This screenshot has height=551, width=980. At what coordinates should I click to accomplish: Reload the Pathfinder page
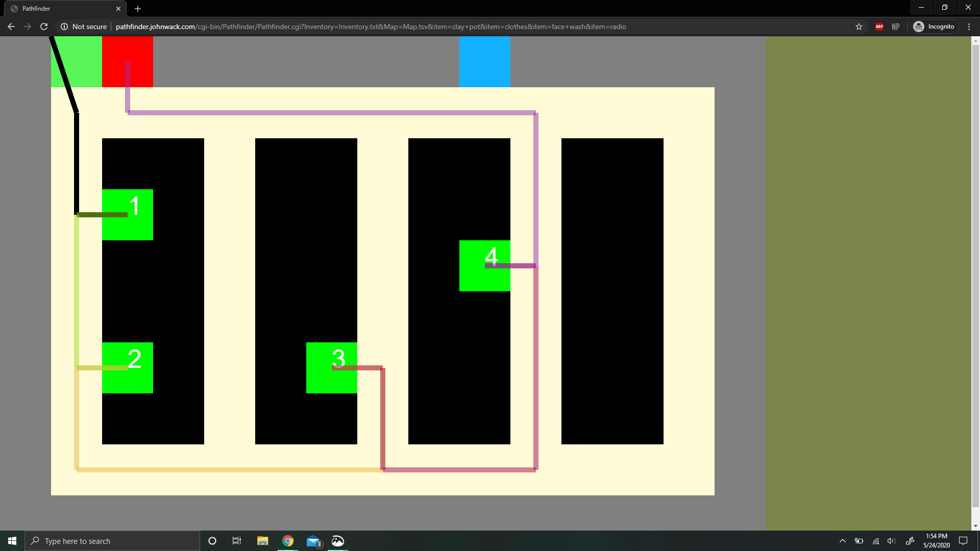point(44,27)
